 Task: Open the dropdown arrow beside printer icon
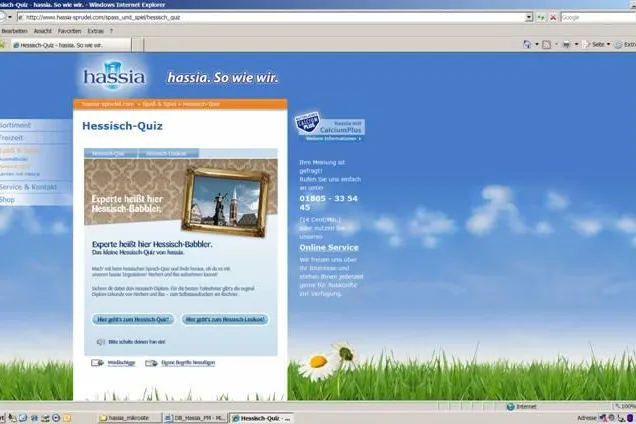pyautogui.click(x=576, y=44)
